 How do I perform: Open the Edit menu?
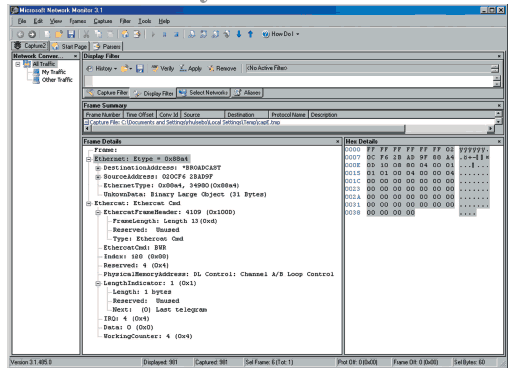tap(38, 21)
